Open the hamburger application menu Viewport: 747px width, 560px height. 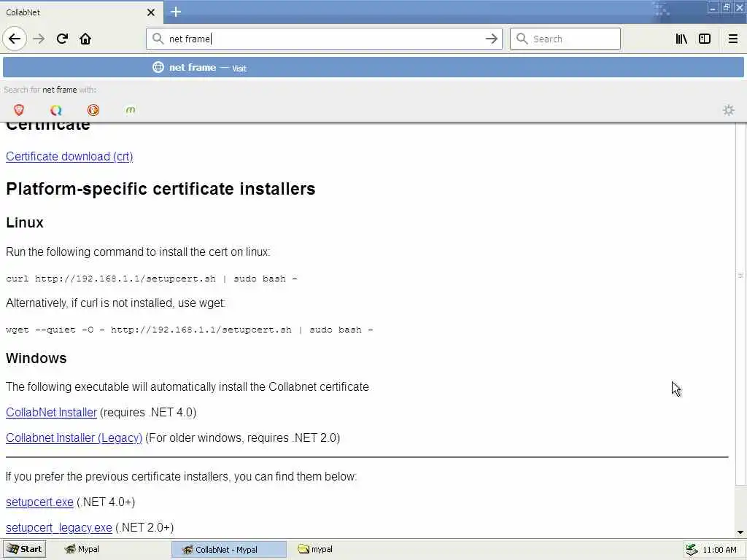[x=732, y=39]
